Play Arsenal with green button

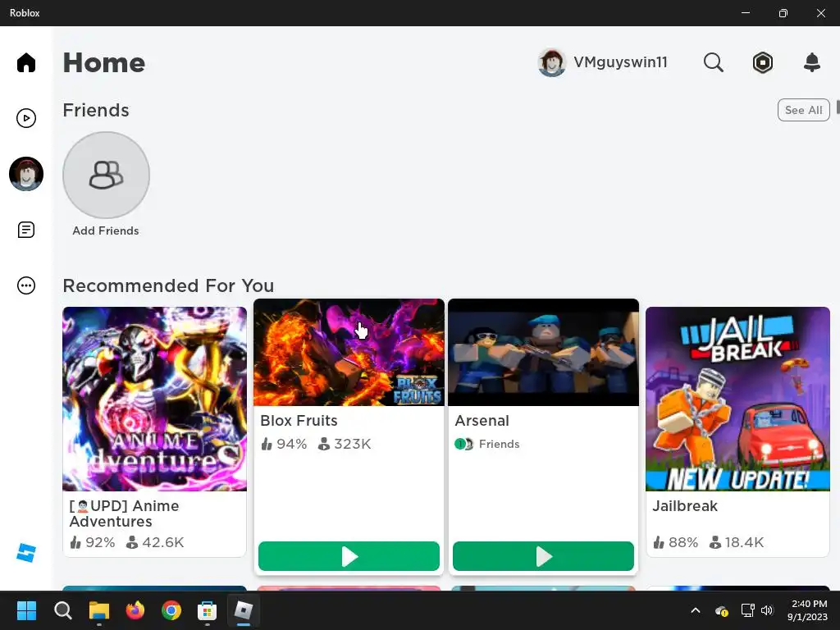coord(543,556)
